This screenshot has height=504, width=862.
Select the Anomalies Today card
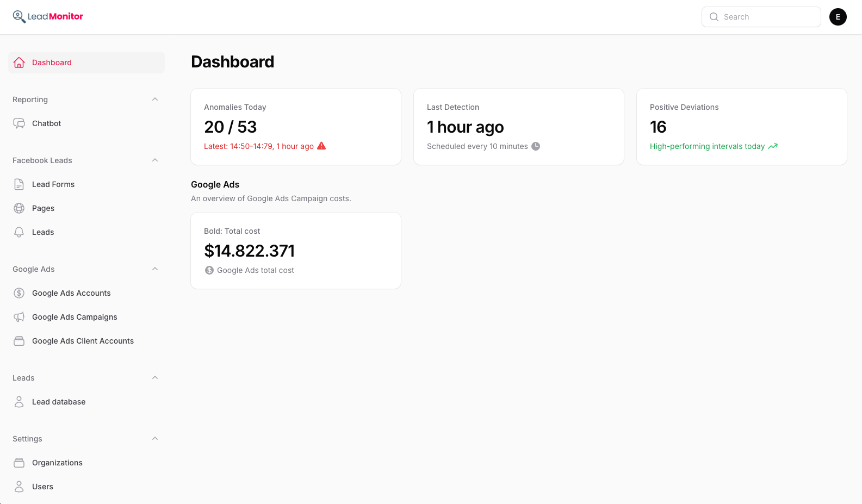click(296, 127)
